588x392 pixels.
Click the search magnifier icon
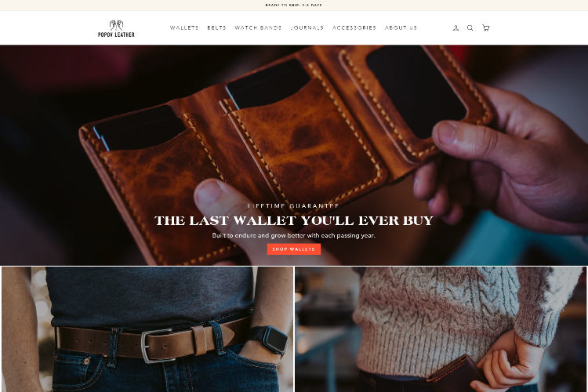470,27
